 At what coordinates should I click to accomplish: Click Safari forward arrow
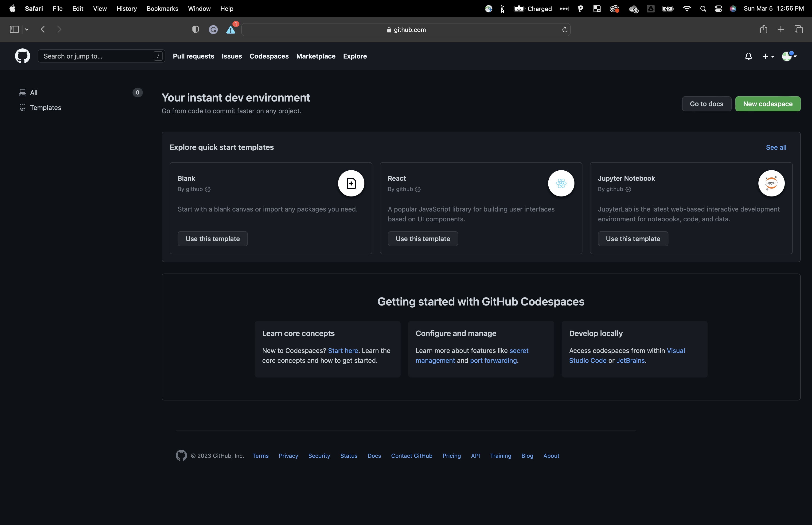[x=59, y=30]
